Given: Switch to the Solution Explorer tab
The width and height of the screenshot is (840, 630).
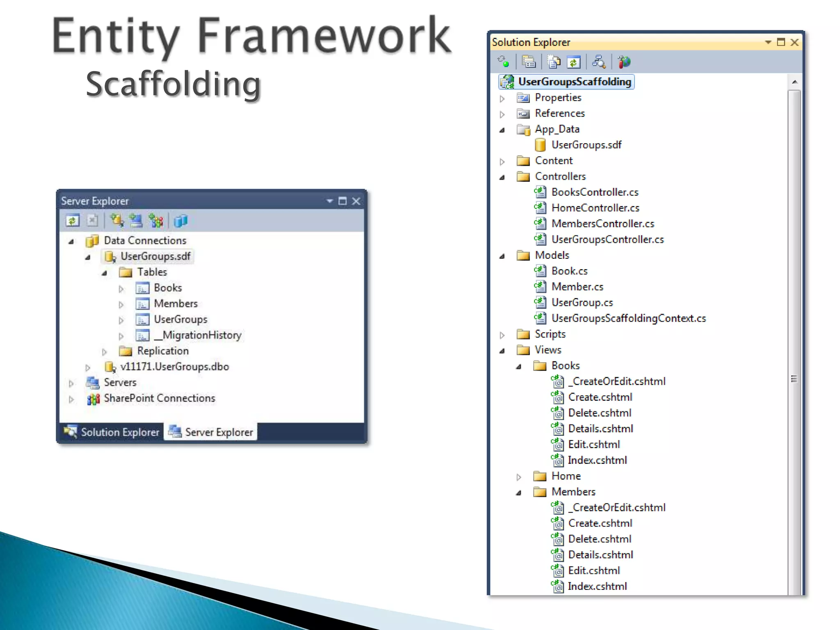Looking at the screenshot, I should (x=112, y=432).
